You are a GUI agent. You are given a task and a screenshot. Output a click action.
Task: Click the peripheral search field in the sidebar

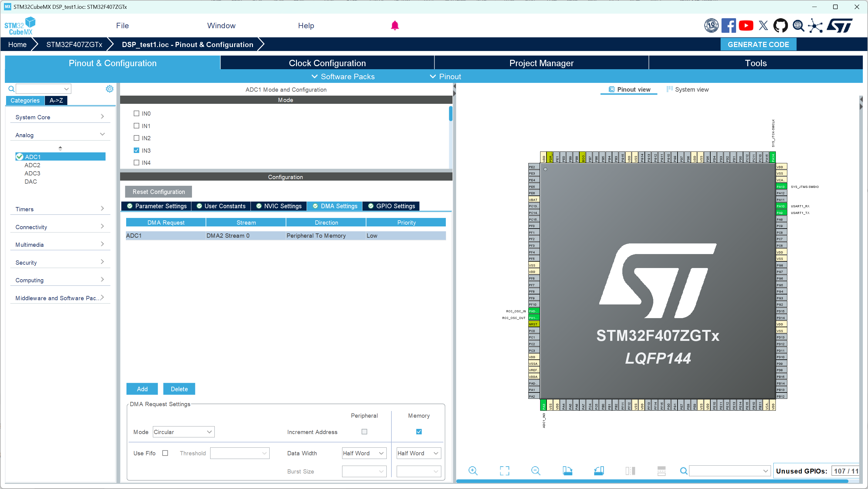(x=43, y=89)
